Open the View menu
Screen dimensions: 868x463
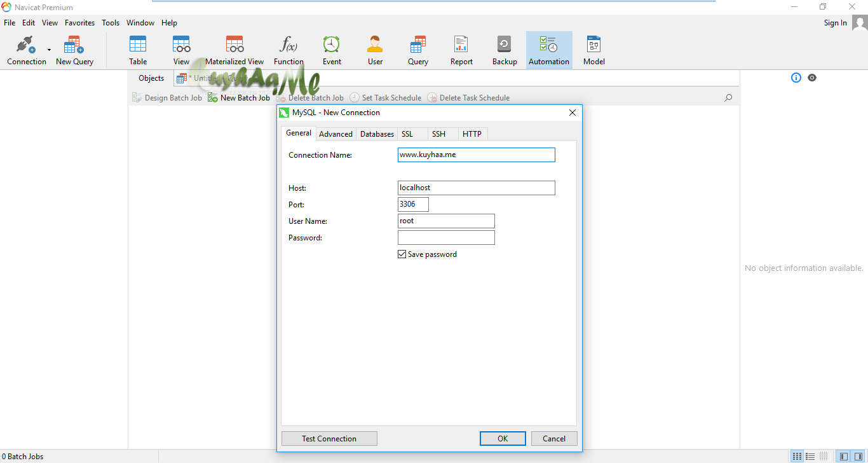(x=50, y=23)
